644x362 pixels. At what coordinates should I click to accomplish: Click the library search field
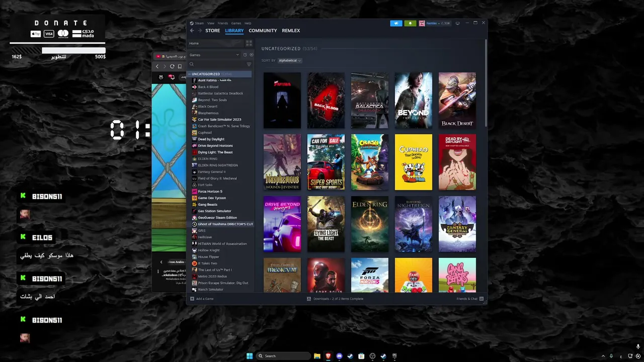(220, 64)
